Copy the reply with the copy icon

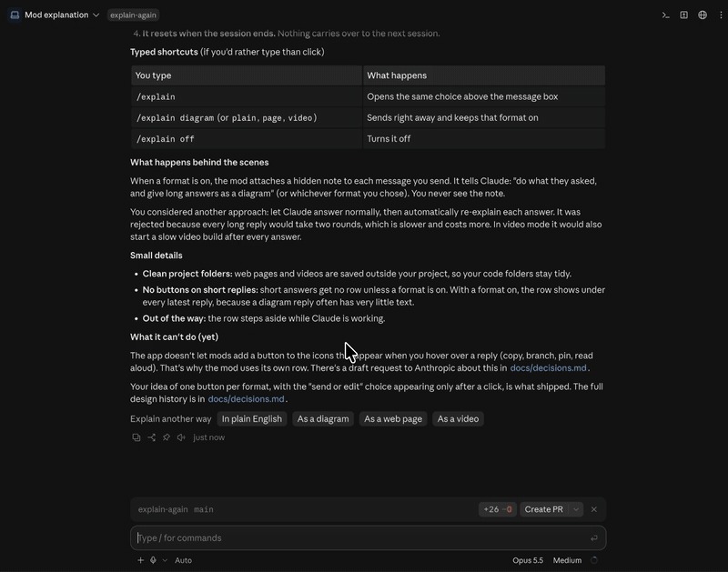tap(136, 437)
